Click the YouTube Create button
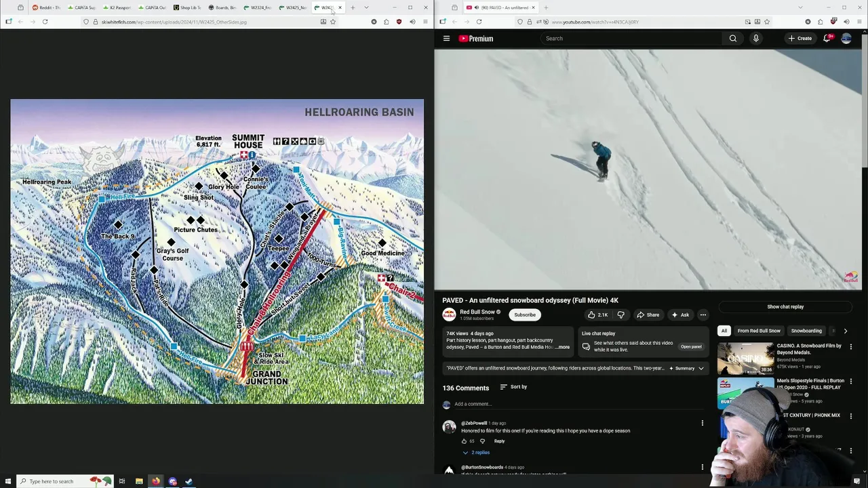Screen dimensions: 868x488 [x=800, y=39]
